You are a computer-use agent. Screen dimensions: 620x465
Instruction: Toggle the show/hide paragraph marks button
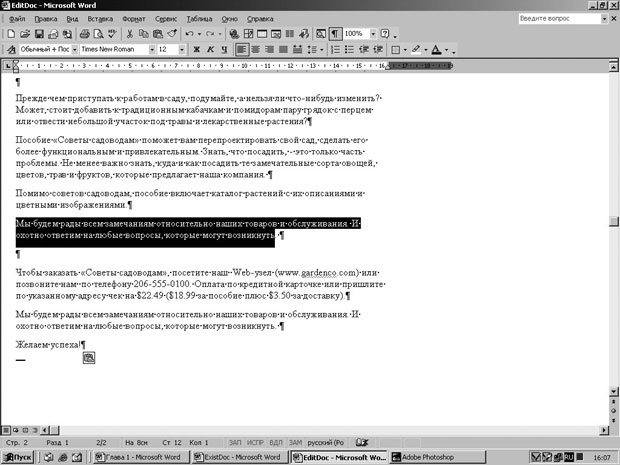tap(335, 34)
